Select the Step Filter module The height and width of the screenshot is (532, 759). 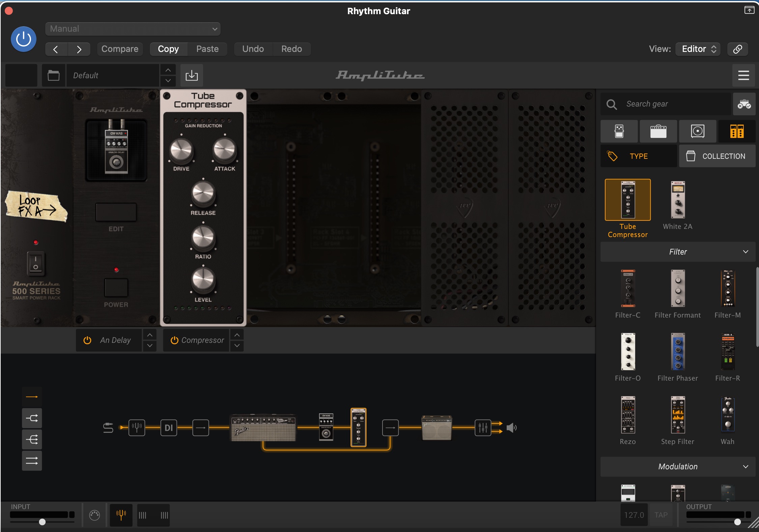(678, 415)
